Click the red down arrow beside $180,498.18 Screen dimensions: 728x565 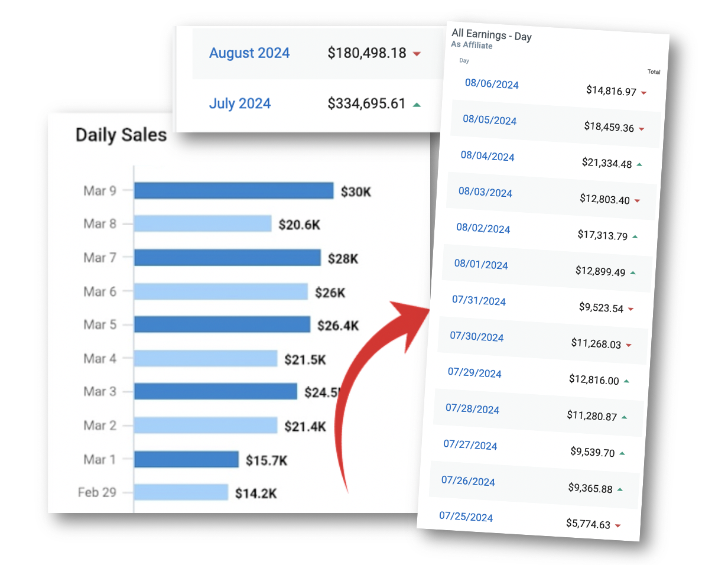click(x=417, y=54)
